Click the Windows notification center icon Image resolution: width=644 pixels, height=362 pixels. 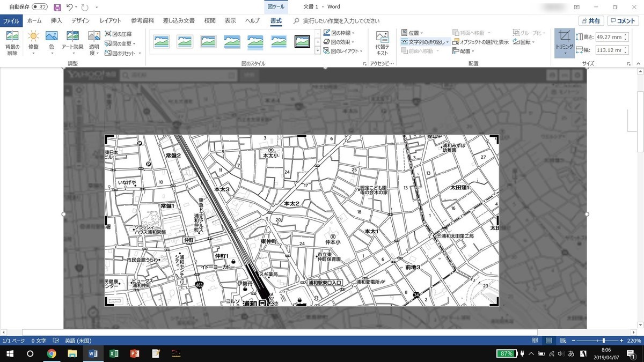(631, 353)
